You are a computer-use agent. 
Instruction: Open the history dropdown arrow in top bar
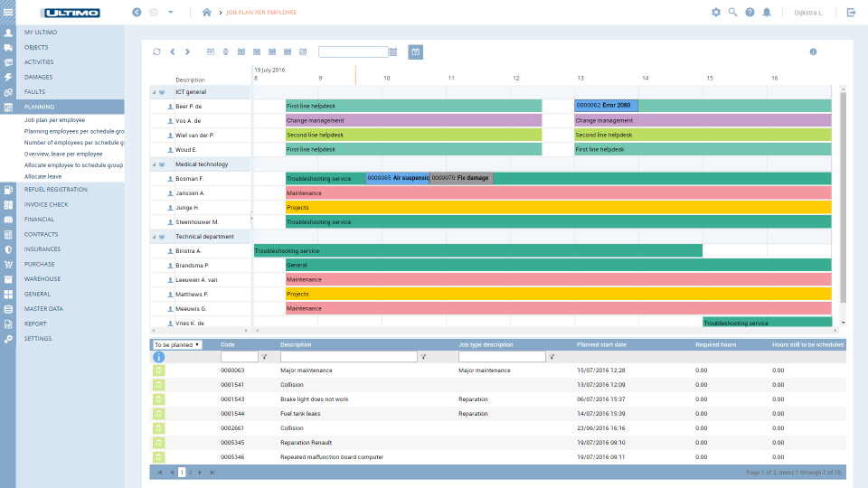click(171, 13)
